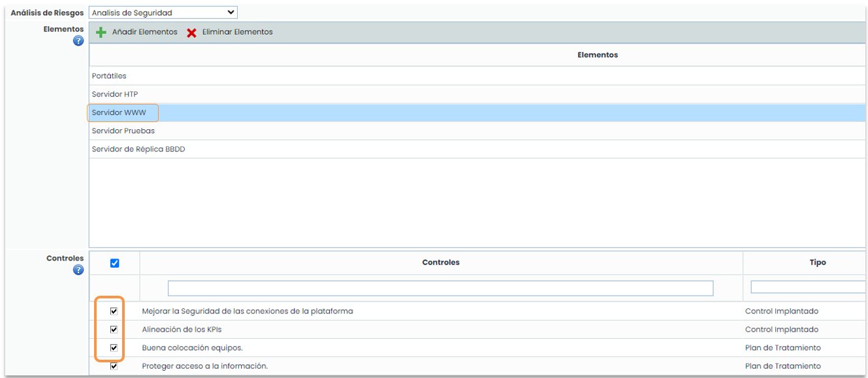Click the red X Eliminar Elementos icon
Image resolution: width=868 pixels, height=378 pixels.
pyautogui.click(x=191, y=33)
